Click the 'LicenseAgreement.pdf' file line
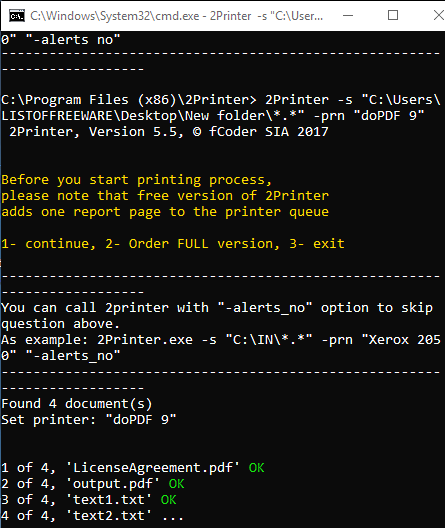The width and height of the screenshot is (445, 528). point(133,468)
